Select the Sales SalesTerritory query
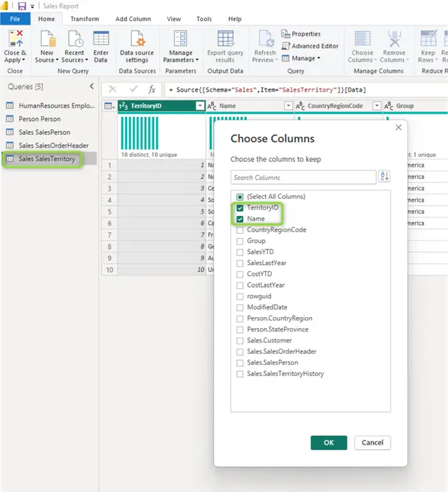This screenshot has height=492, width=448. tap(50, 159)
